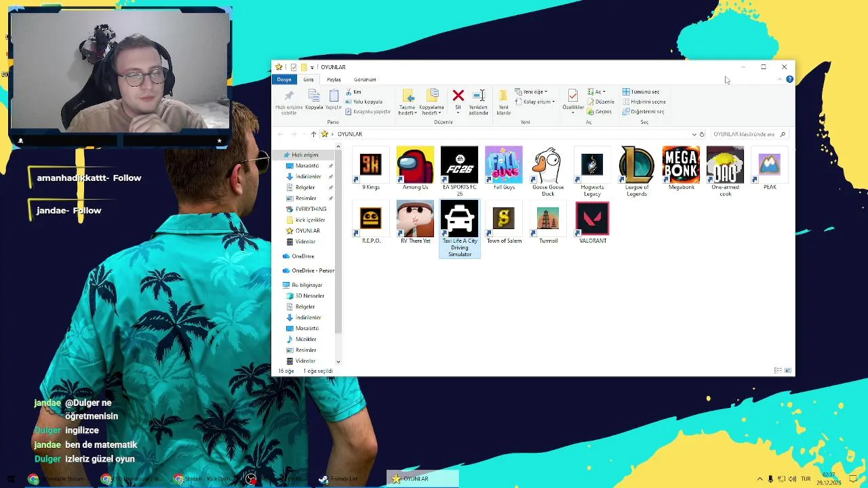Click Kes cut command
The height and width of the screenshot is (488, 868).
(x=353, y=91)
